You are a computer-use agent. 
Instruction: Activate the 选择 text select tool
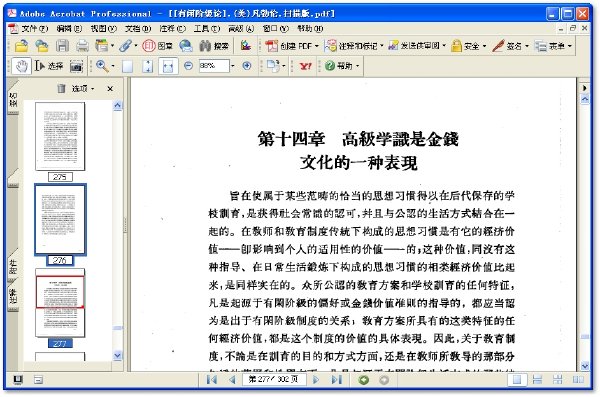(x=49, y=66)
